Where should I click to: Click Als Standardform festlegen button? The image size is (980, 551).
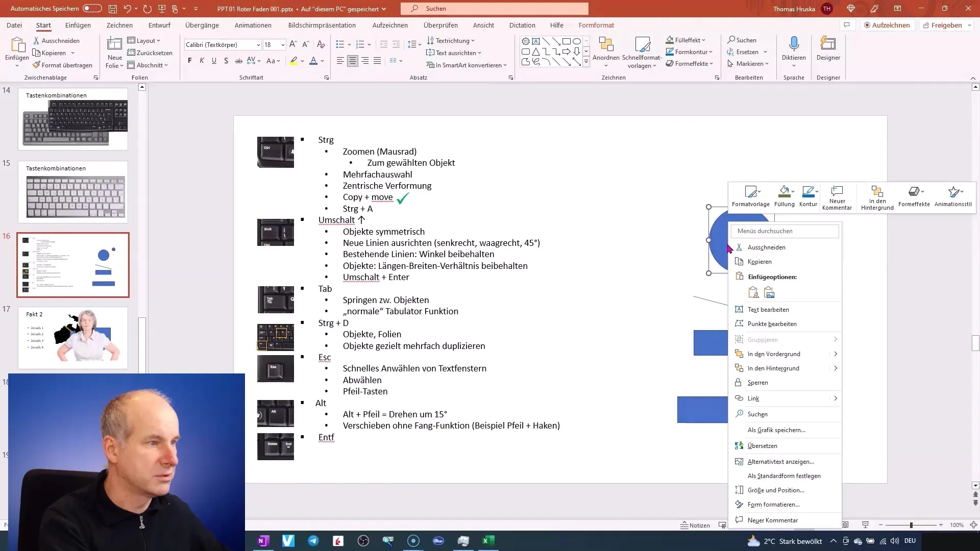785,475
